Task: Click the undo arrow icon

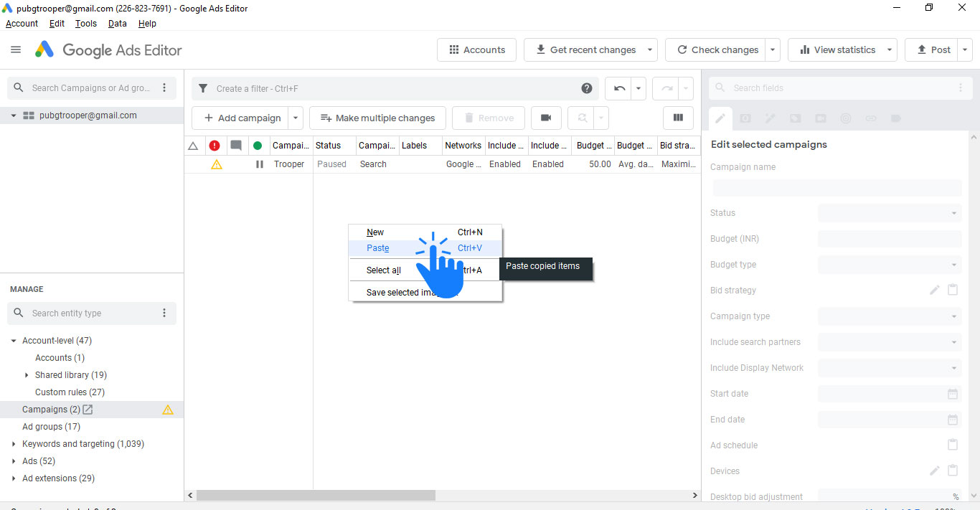Action: 618,88
